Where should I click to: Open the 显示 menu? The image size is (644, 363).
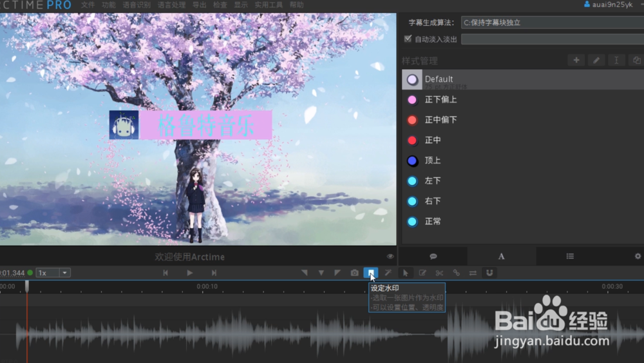click(x=241, y=5)
